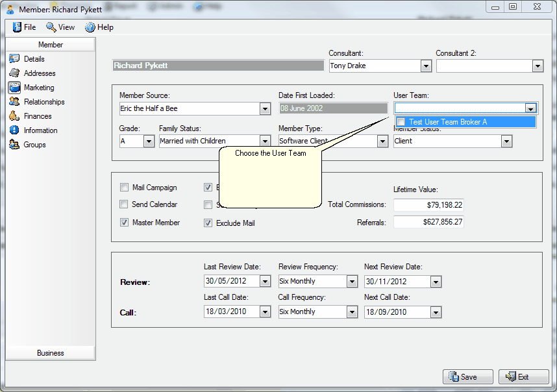The image size is (557, 392).
Task: Click the Richard Pykett name field
Action: (219, 66)
